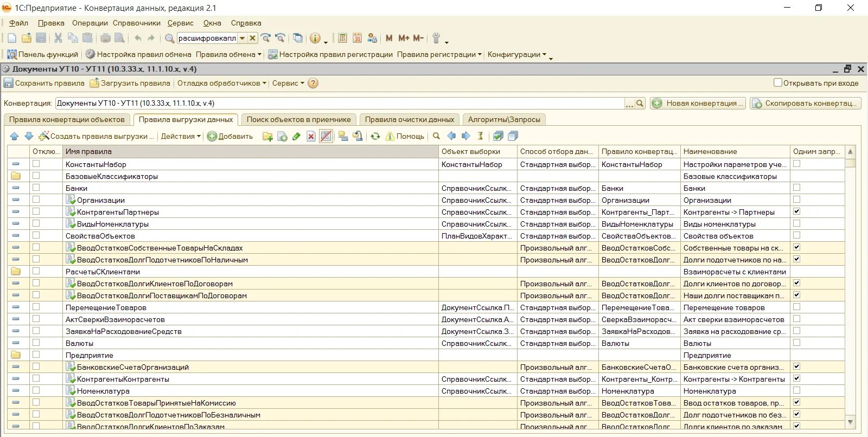Click the 'Конвертация' input field
This screenshot has width=868, height=437.
click(x=340, y=103)
